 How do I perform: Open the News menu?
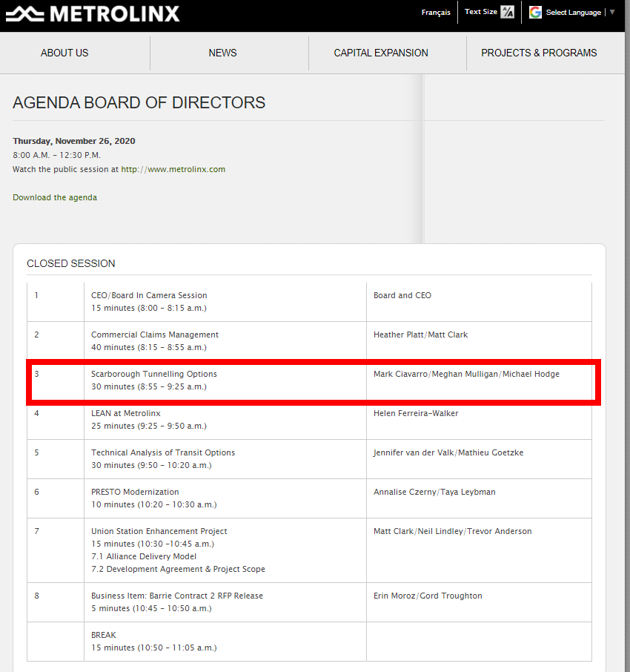[222, 53]
